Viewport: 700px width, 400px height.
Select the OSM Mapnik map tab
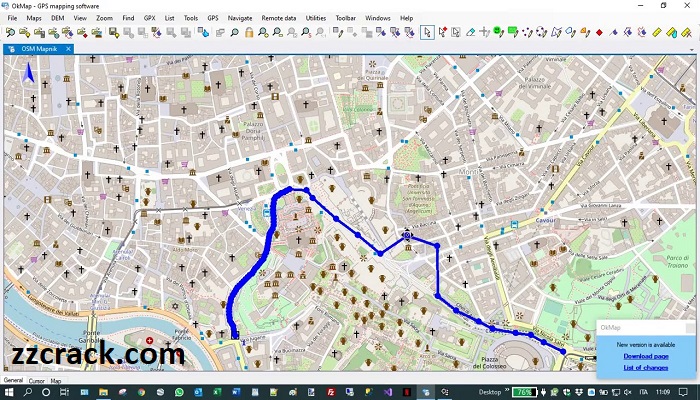tap(39, 49)
